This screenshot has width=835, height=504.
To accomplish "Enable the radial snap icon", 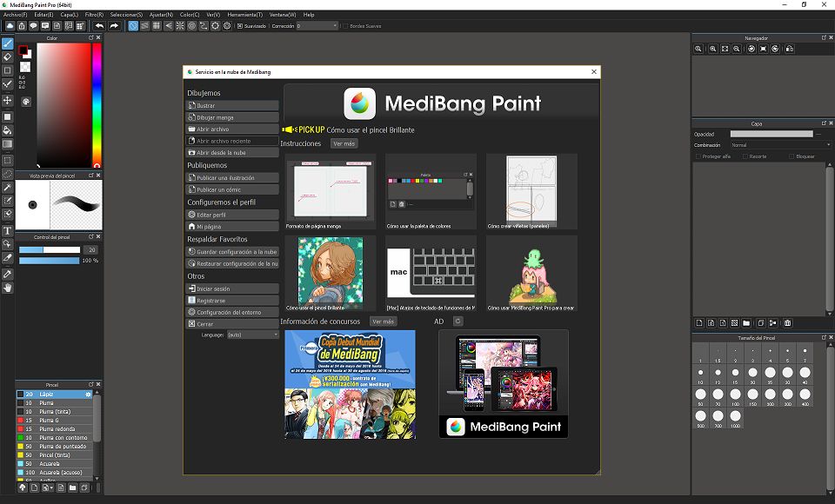I will click(180, 25).
